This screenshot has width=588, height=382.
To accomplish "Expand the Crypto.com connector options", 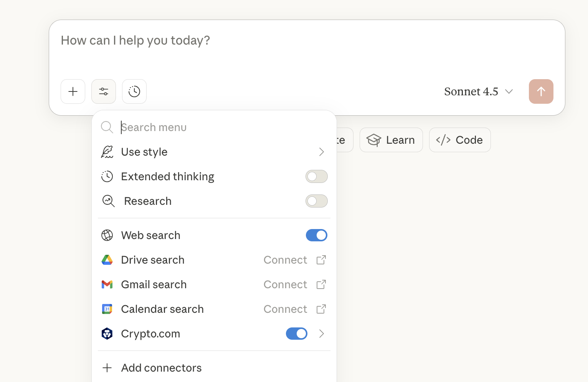I will pos(322,334).
